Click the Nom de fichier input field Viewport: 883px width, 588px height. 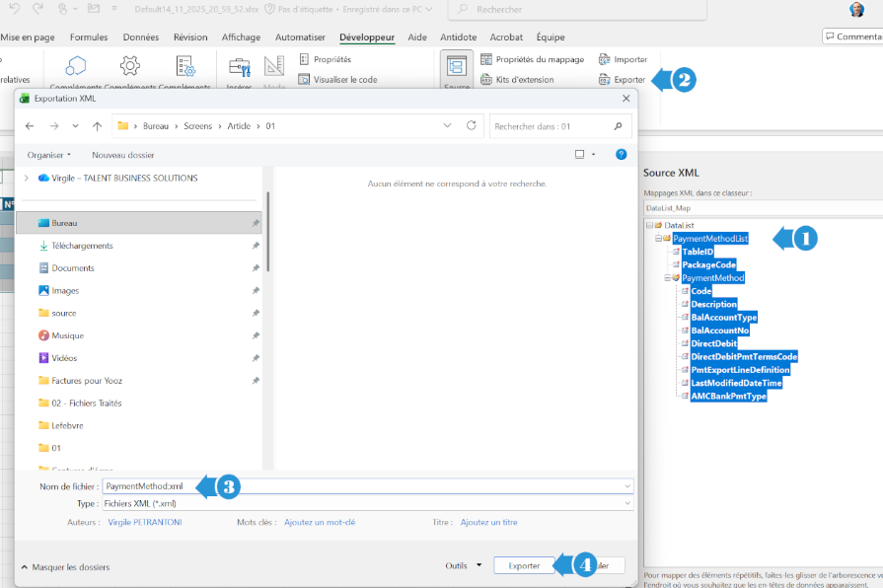click(x=365, y=485)
